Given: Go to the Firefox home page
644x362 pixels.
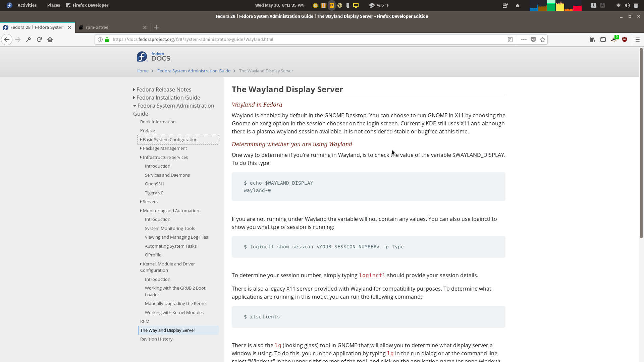Looking at the screenshot, I should click(50, 40).
